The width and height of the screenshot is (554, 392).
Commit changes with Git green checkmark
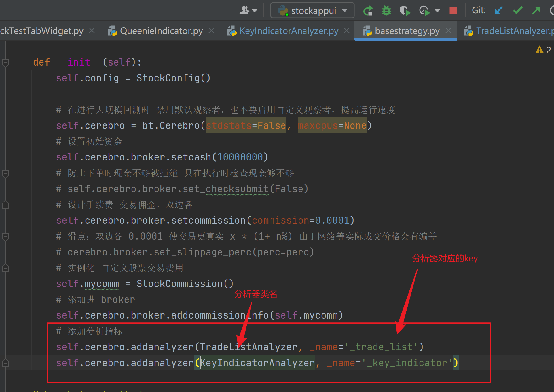click(x=518, y=11)
